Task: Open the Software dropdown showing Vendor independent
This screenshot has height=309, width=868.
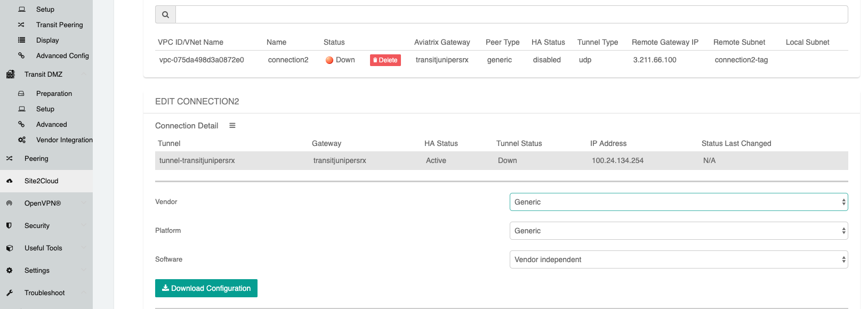Action: pos(678,260)
